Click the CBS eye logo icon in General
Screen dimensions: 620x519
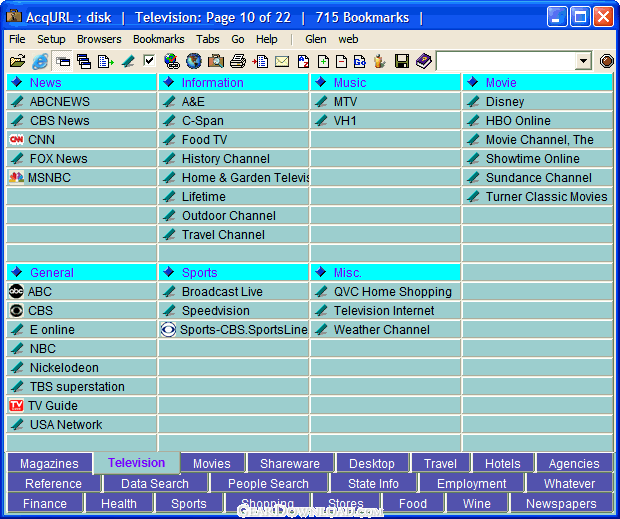tap(16, 311)
